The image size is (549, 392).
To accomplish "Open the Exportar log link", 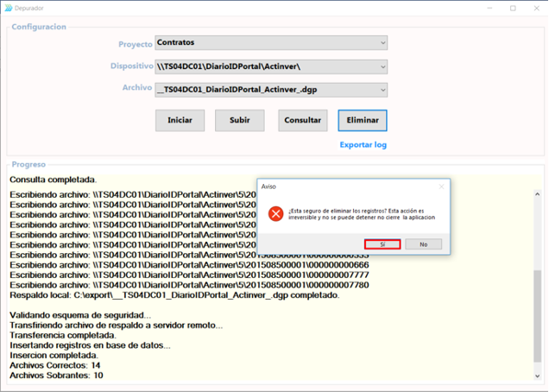I will [363, 145].
